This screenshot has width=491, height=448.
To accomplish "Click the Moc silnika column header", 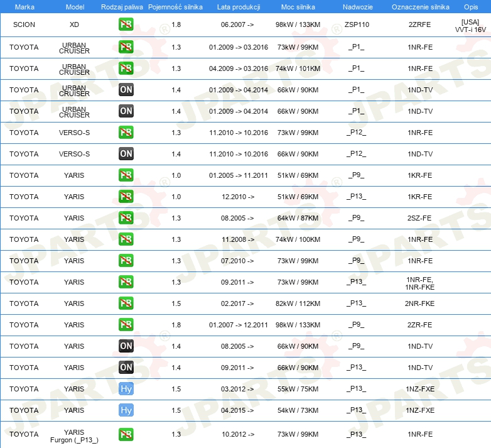I will coord(298,7).
